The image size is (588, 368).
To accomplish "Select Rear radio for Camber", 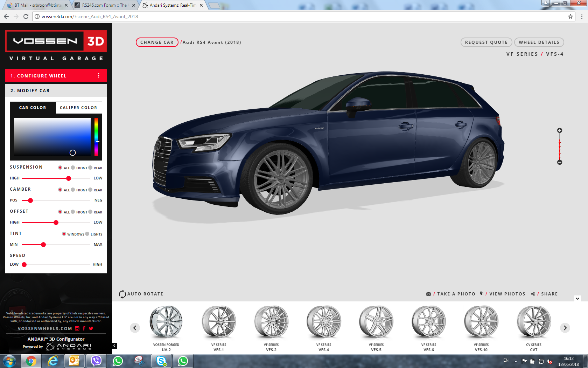I will [x=91, y=190].
